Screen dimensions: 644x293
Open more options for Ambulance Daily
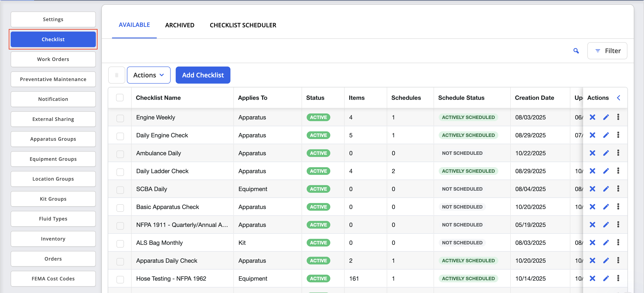tap(618, 153)
